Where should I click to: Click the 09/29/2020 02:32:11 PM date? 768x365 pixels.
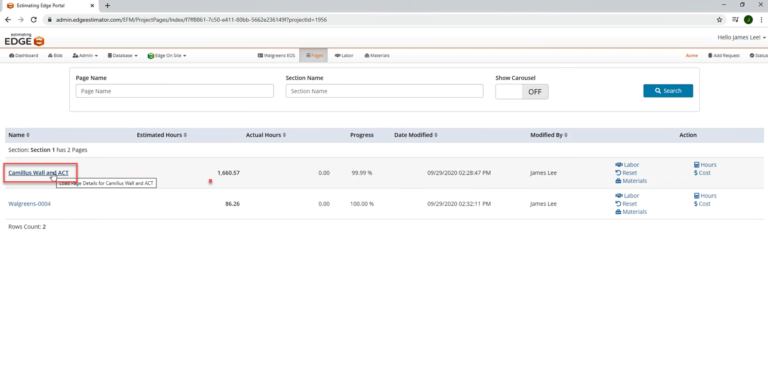459,204
